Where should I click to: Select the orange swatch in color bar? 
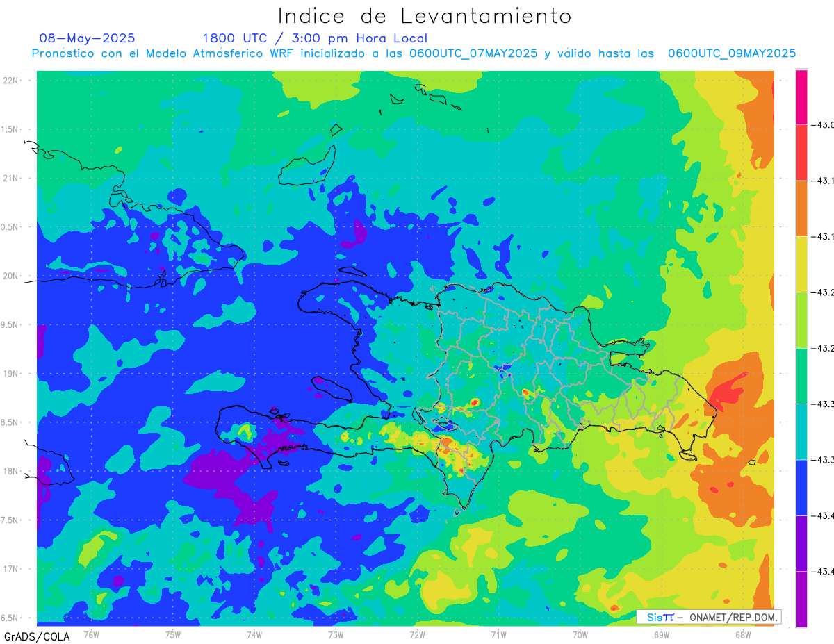(801, 208)
